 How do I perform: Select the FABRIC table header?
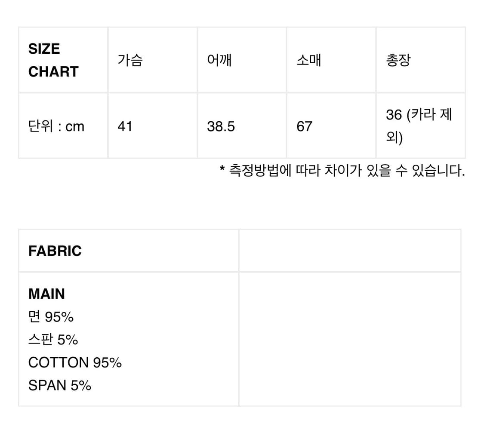(x=55, y=251)
